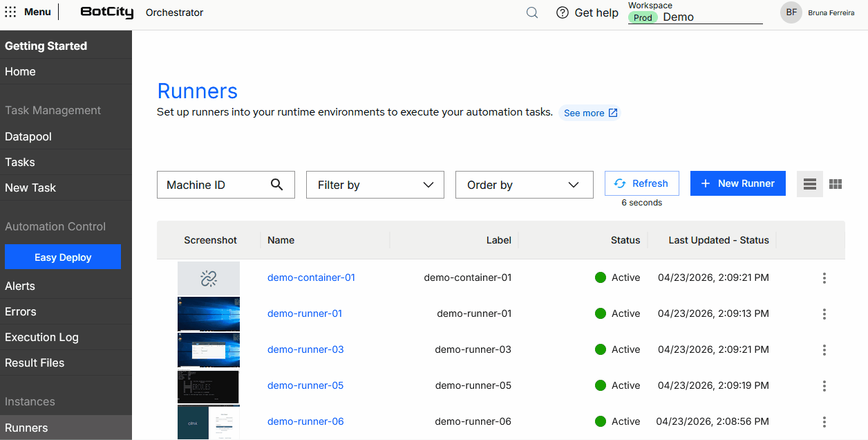Open the demo-runner-01 runner link
Screen dimensions: 868x440
coord(305,313)
